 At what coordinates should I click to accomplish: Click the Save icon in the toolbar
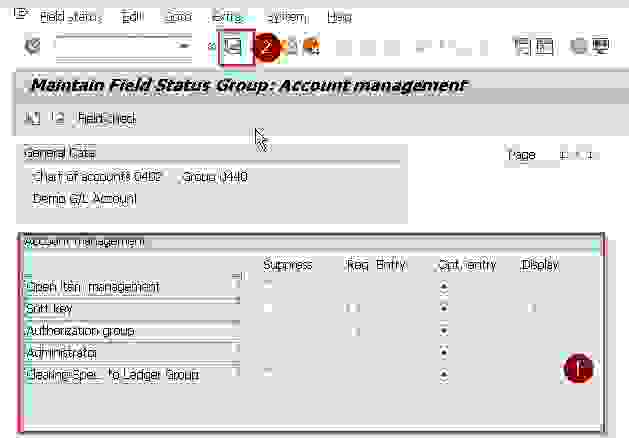pyautogui.click(x=233, y=47)
